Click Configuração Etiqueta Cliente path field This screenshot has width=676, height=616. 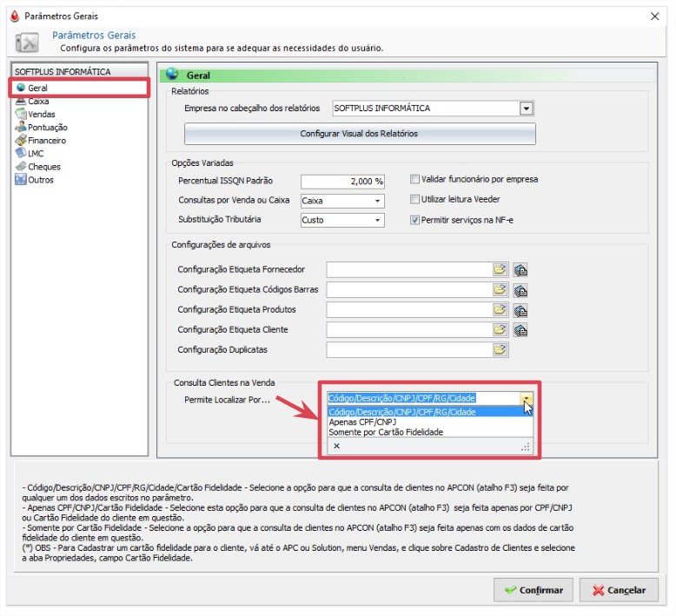(x=409, y=330)
